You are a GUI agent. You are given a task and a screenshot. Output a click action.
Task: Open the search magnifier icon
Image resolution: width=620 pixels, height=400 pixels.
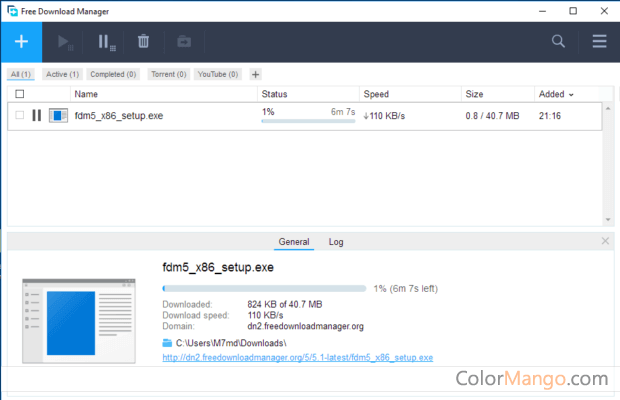559,42
